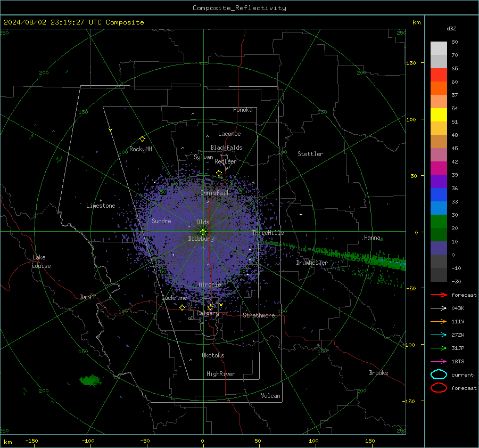The image size is (479, 448).
Task: Click the Composite_Reflectivity title
Action: (239, 8)
